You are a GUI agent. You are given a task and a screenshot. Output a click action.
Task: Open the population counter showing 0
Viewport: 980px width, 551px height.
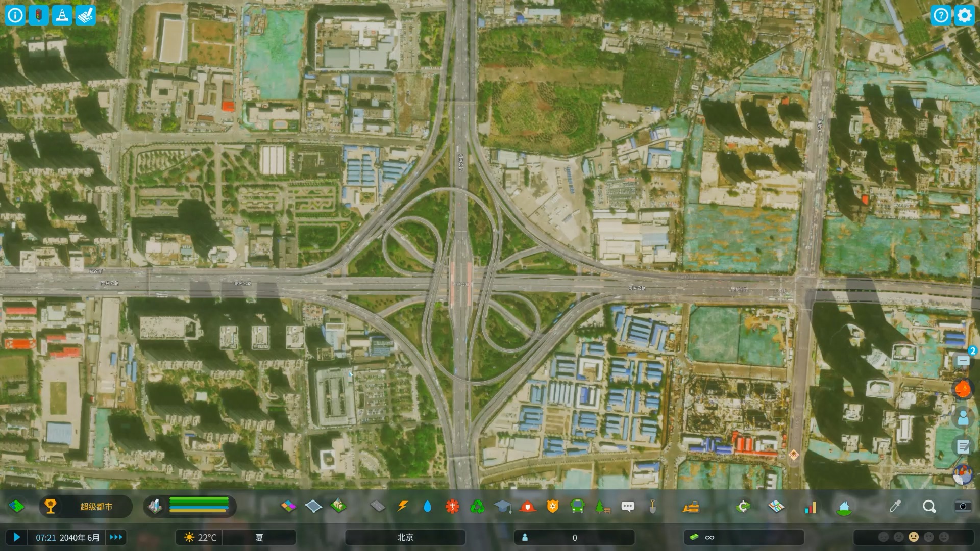(x=575, y=537)
